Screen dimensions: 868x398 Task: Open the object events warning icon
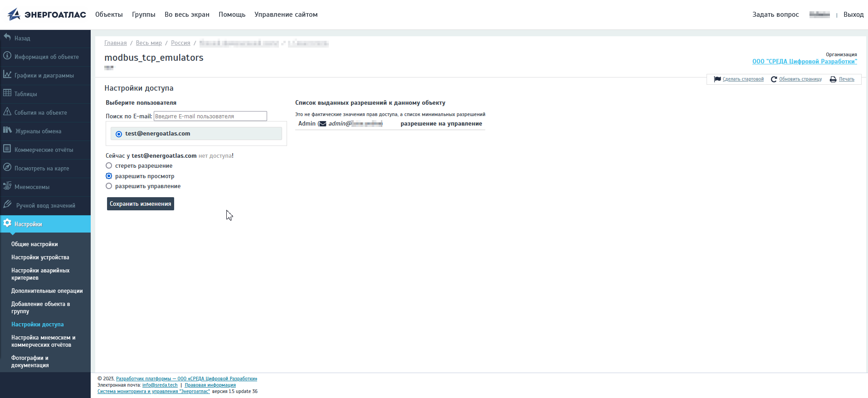tap(7, 112)
